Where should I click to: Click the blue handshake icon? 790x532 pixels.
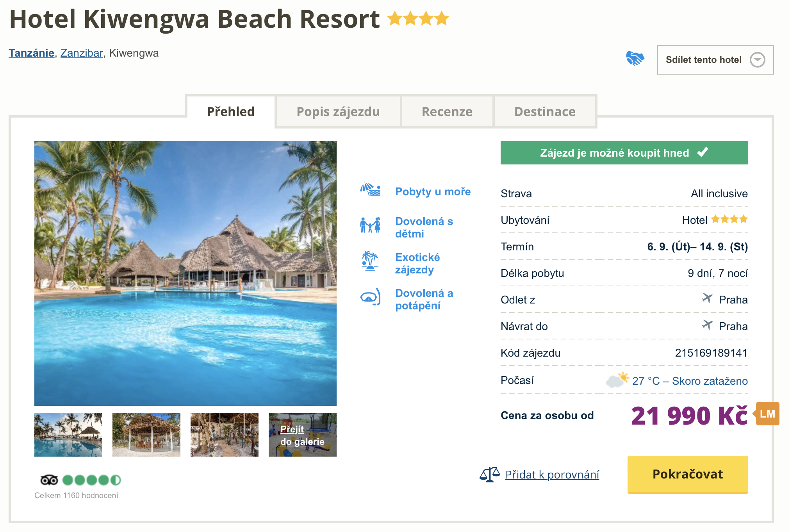(635, 59)
